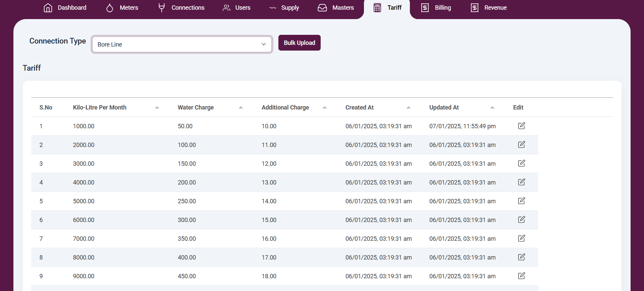Open edit for the 5000.00 tariff row
This screenshot has width=644, height=291.
521,201
